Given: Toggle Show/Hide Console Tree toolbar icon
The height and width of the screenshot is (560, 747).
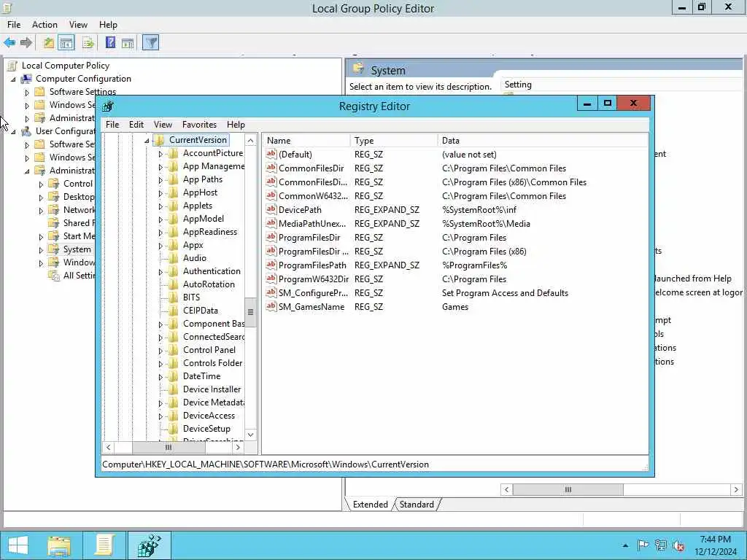Looking at the screenshot, I should pyautogui.click(x=66, y=43).
